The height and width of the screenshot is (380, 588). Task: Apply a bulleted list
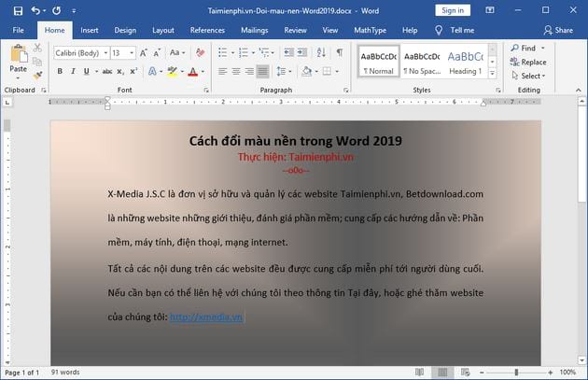point(223,52)
